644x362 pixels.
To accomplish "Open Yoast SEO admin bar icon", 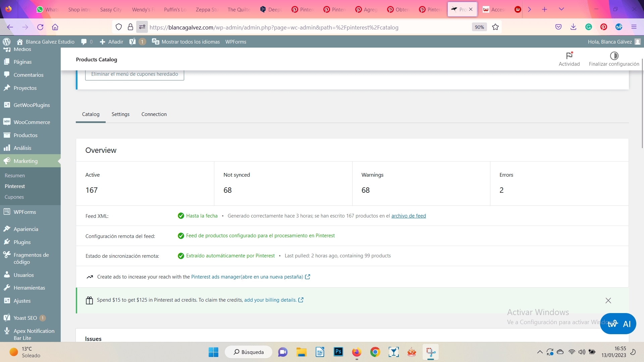I will (x=138, y=42).
